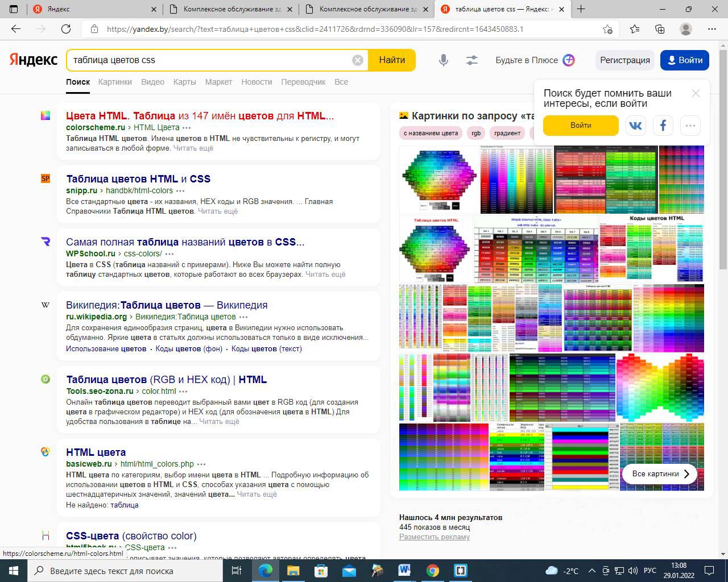
Task: Open options menu for snipp.ru result
Action: [x=180, y=191]
